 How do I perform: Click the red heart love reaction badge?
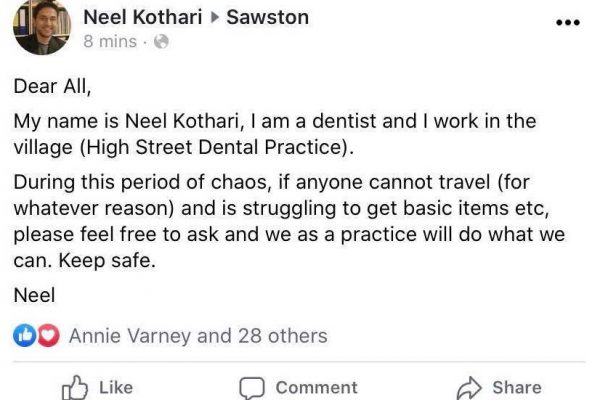point(49,336)
